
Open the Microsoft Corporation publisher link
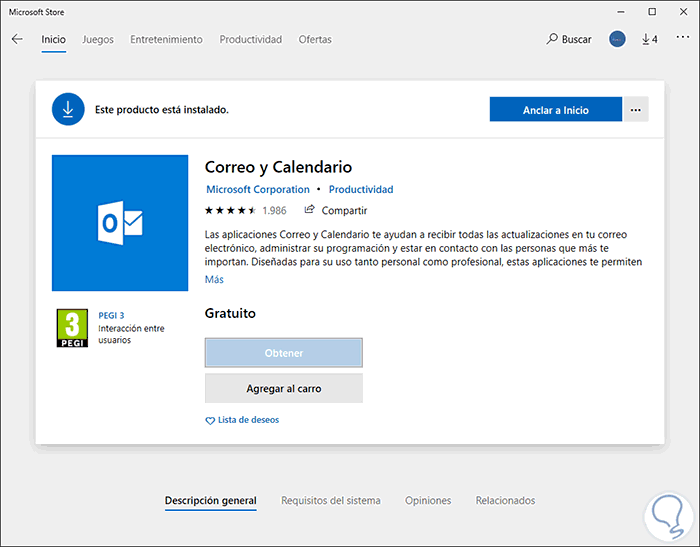pyautogui.click(x=258, y=189)
